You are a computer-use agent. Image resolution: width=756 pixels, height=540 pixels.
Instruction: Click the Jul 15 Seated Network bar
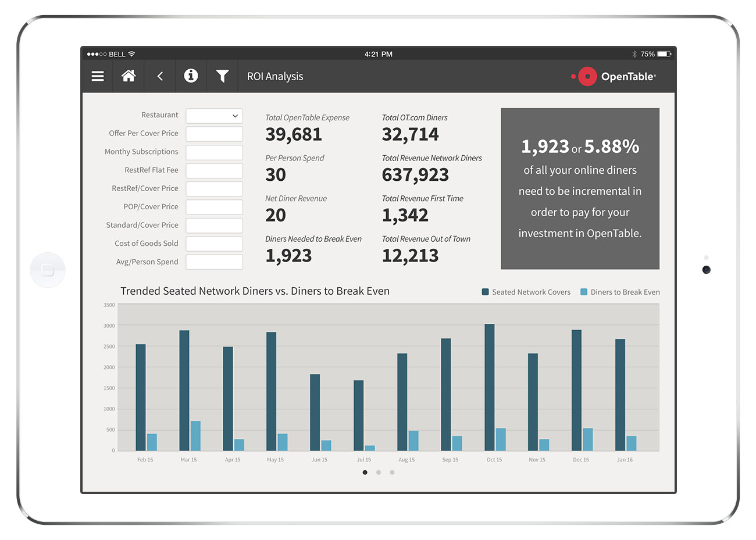point(359,416)
